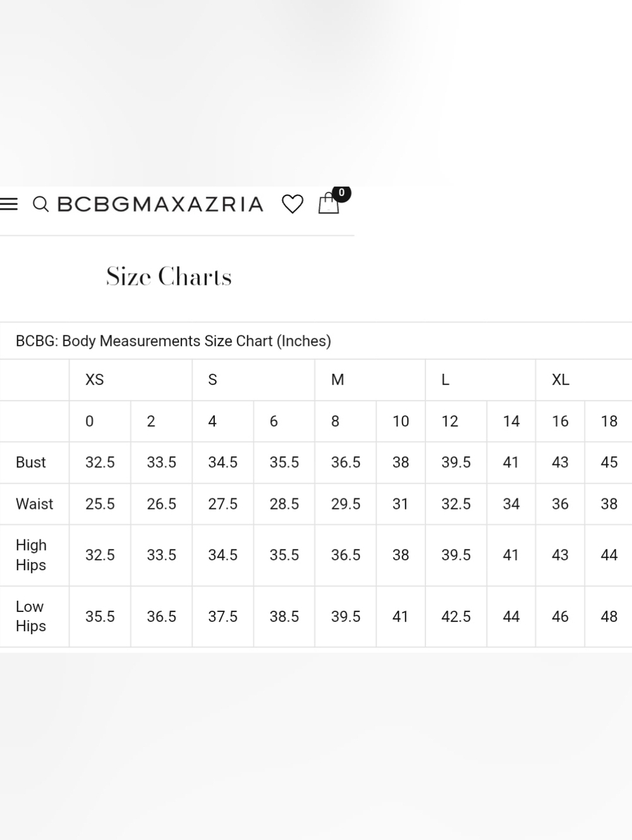This screenshot has height=840, width=632.
Task: Click the search magnifier icon
Action: click(x=40, y=205)
